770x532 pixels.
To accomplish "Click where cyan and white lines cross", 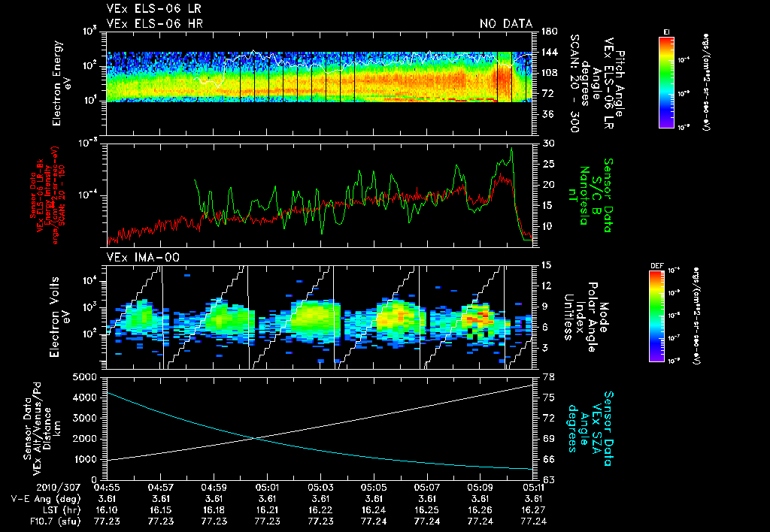I will click(255, 438).
